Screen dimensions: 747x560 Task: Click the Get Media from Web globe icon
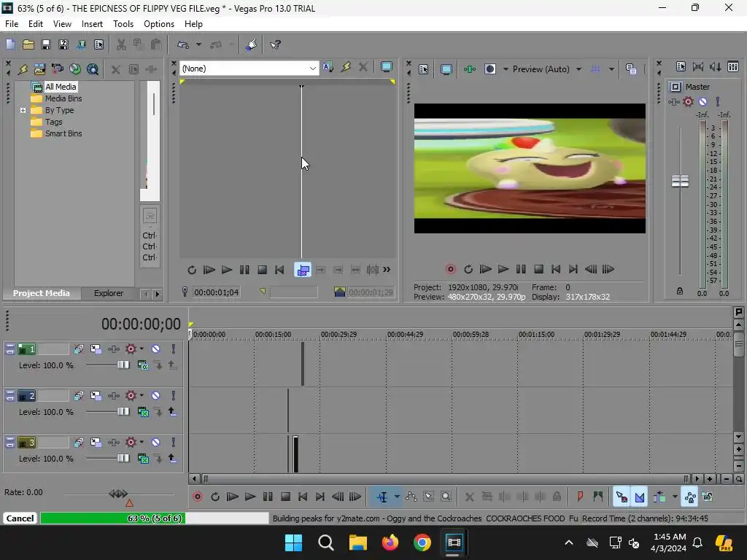(75, 69)
